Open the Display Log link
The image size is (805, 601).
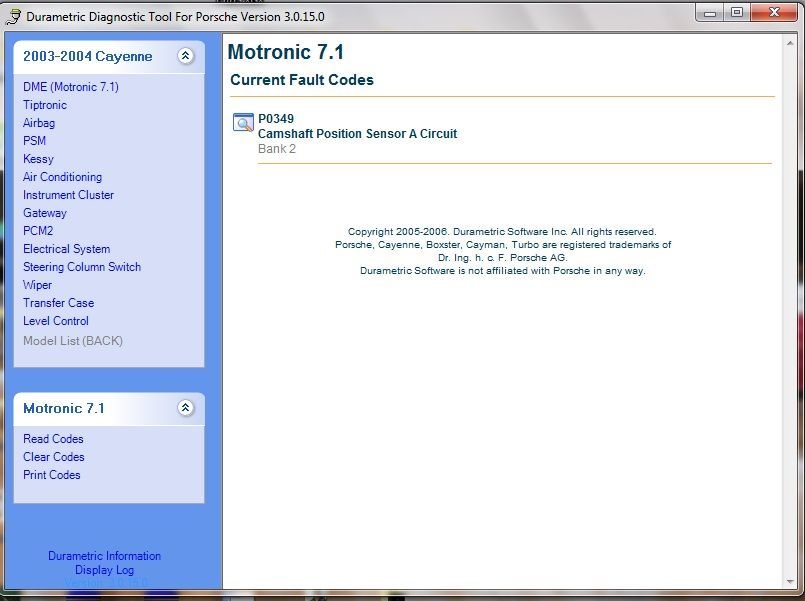pyautogui.click(x=104, y=570)
